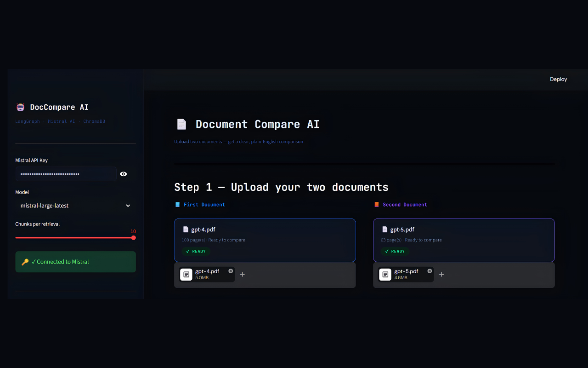Click the document icon on the gpt-4.pdf upload chip
Image resolution: width=588 pixels, height=368 pixels.
(x=186, y=275)
